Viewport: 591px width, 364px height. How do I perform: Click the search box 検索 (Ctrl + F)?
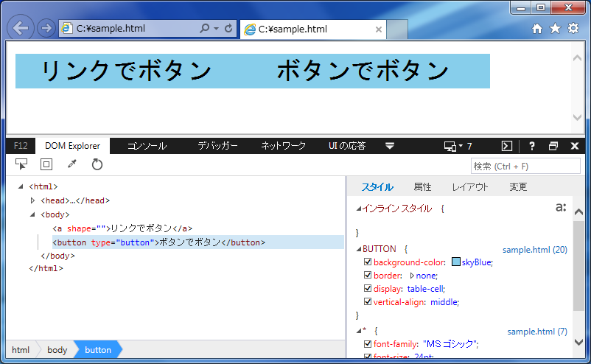[x=525, y=167]
